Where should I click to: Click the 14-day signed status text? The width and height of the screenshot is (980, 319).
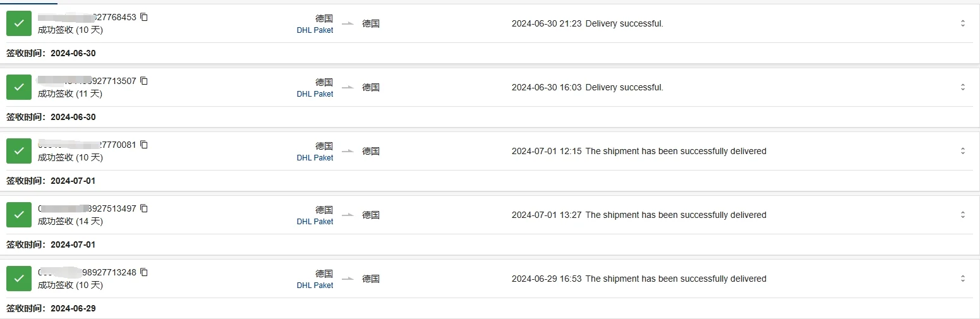coord(70,221)
